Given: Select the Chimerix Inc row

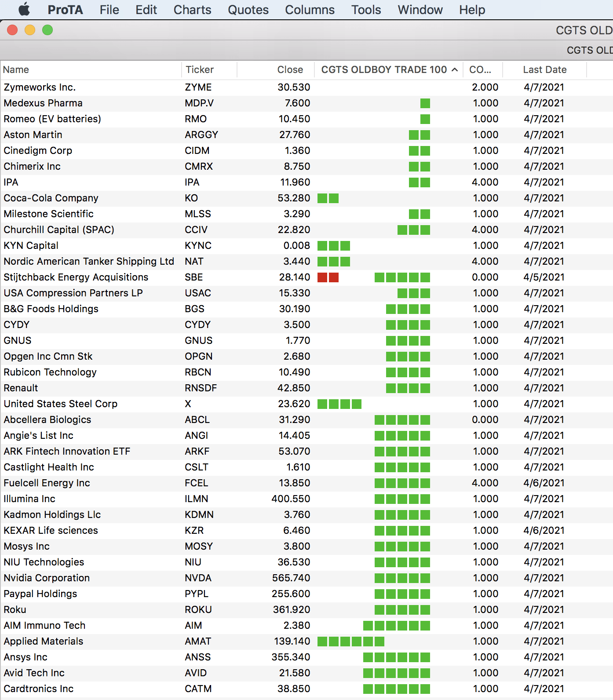Looking at the screenshot, I should tap(306, 166).
